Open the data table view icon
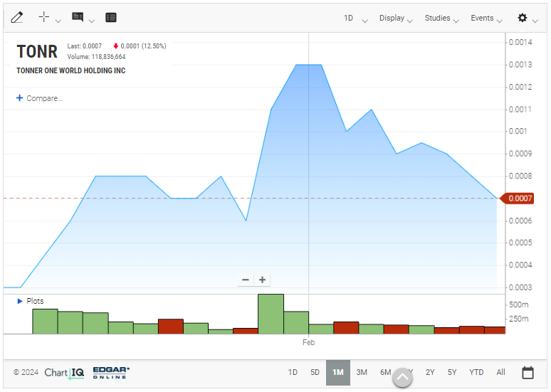This screenshot has width=551, height=392. point(111,17)
